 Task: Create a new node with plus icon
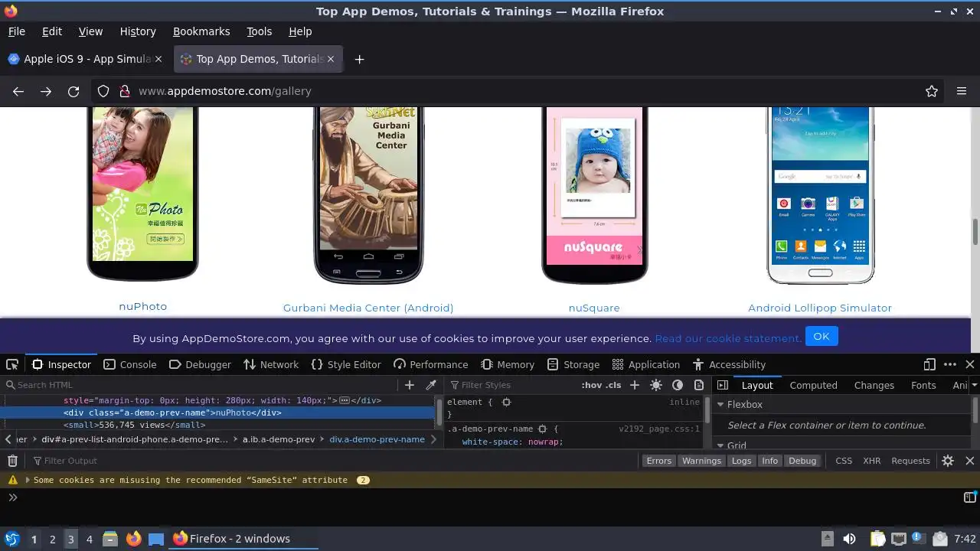410,385
